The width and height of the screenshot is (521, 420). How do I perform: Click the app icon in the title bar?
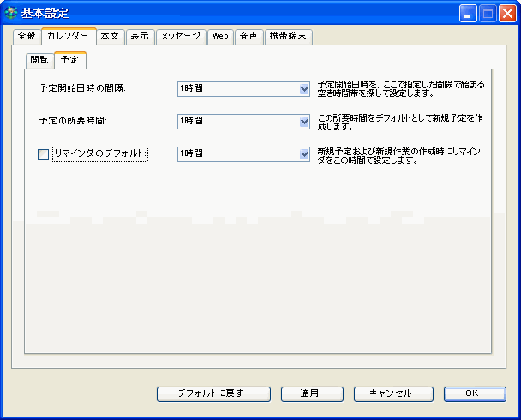(11, 13)
